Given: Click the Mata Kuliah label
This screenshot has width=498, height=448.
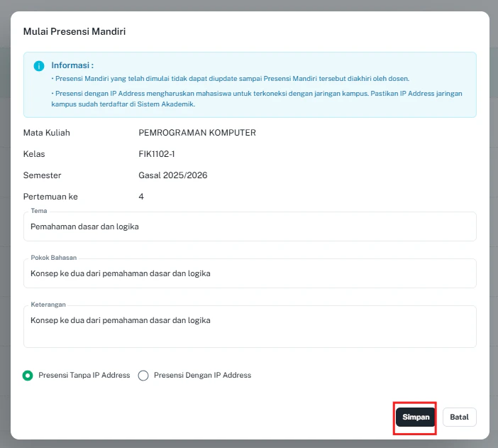Looking at the screenshot, I should click(47, 133).
